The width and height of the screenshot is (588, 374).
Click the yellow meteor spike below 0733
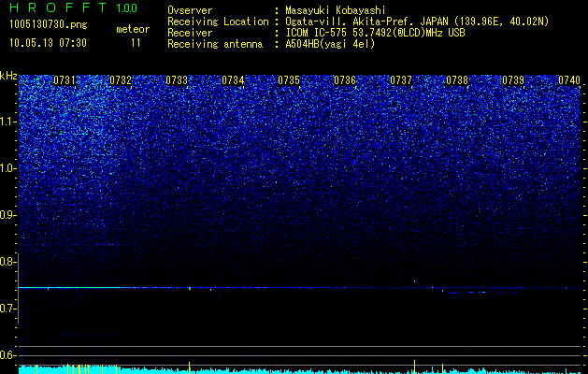(x=190, y=367)
